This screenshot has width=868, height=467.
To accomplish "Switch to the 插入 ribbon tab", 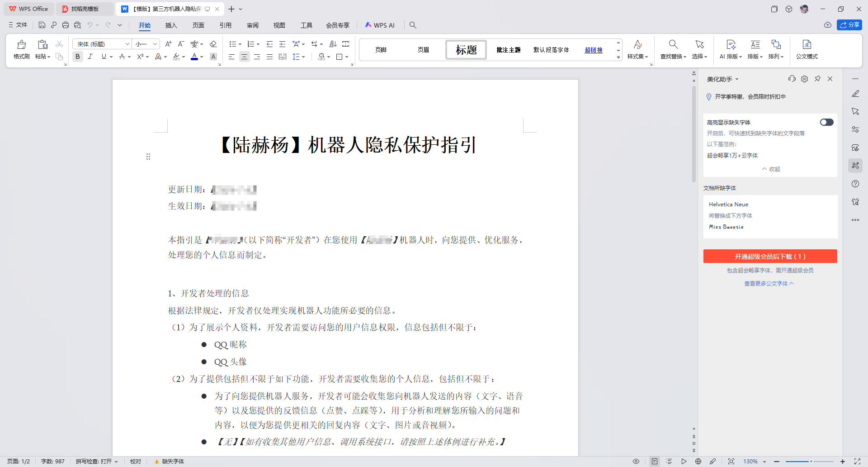I will [171, 25].
